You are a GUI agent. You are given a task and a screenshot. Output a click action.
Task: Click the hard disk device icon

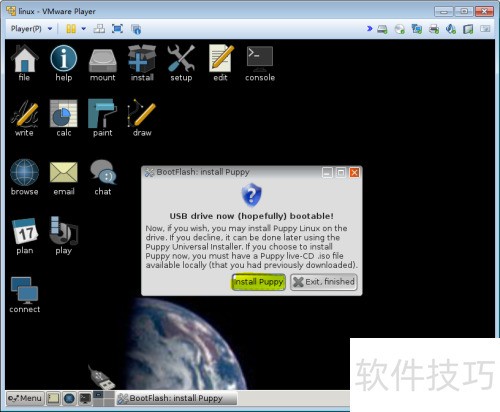click(x=382, y=29)
